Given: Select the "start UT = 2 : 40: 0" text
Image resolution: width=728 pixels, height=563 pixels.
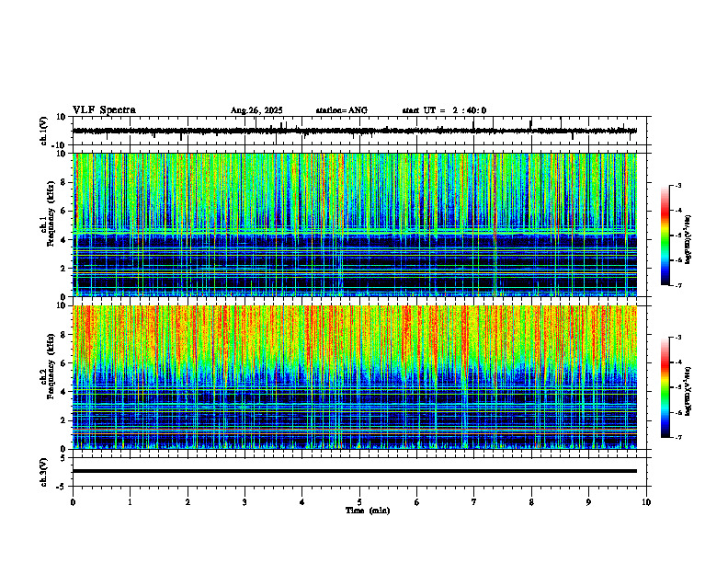Looking at the screenshot, I should coord(444,110).
